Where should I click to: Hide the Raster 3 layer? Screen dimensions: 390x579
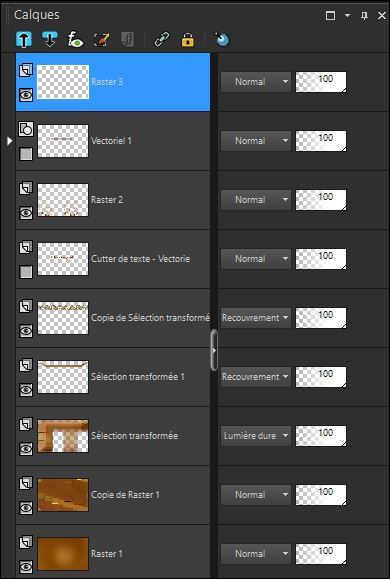26,95
